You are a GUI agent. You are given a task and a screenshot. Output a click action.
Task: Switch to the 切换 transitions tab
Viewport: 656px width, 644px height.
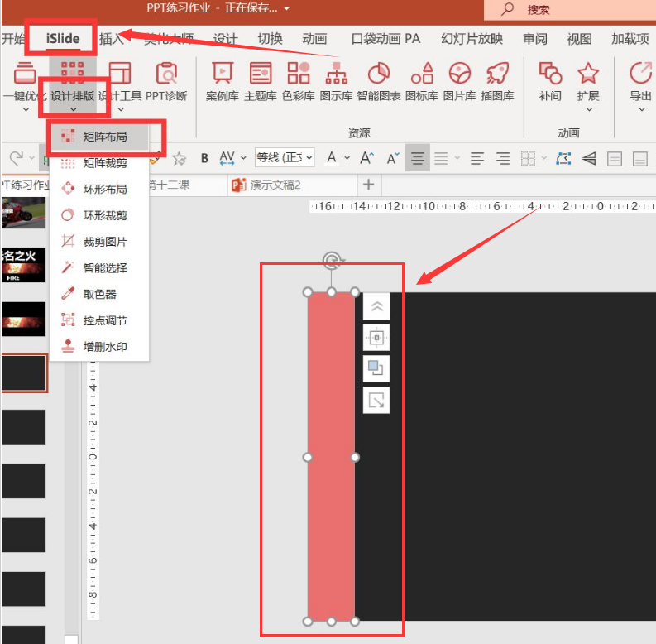click(271, 39)
